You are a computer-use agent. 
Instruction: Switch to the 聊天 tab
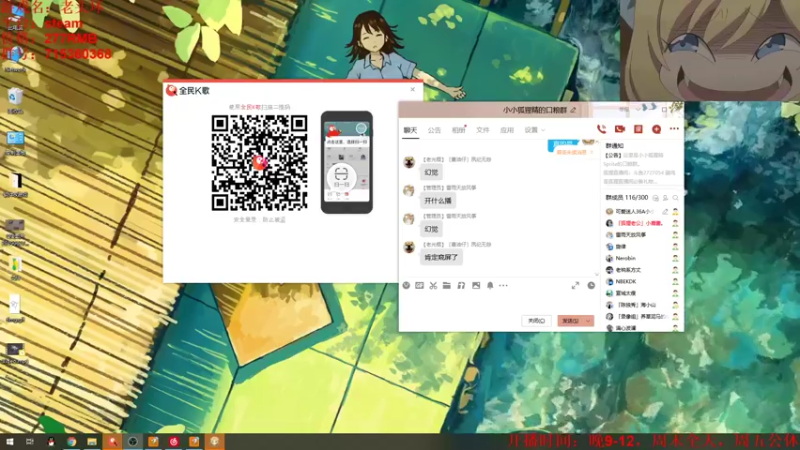(x=410, y=131)
